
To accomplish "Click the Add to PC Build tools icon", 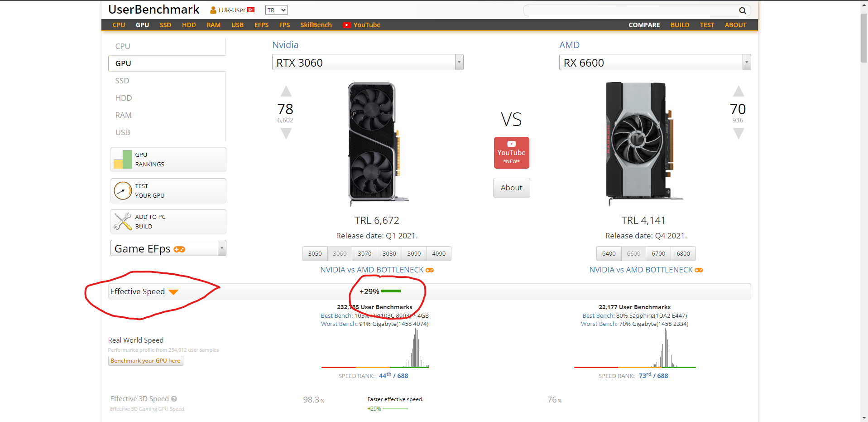I will pos(123,222).
